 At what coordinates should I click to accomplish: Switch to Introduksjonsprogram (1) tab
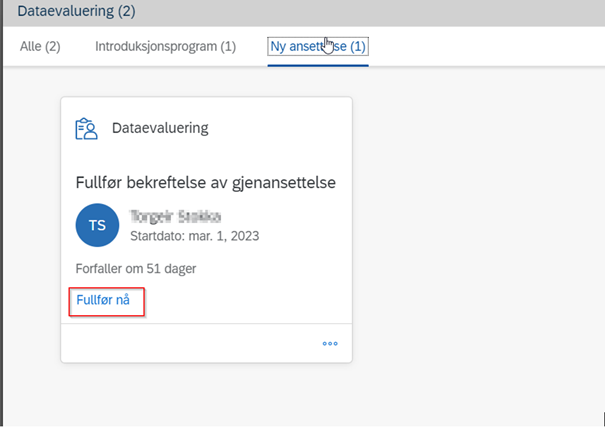click(x=166, y=47)
